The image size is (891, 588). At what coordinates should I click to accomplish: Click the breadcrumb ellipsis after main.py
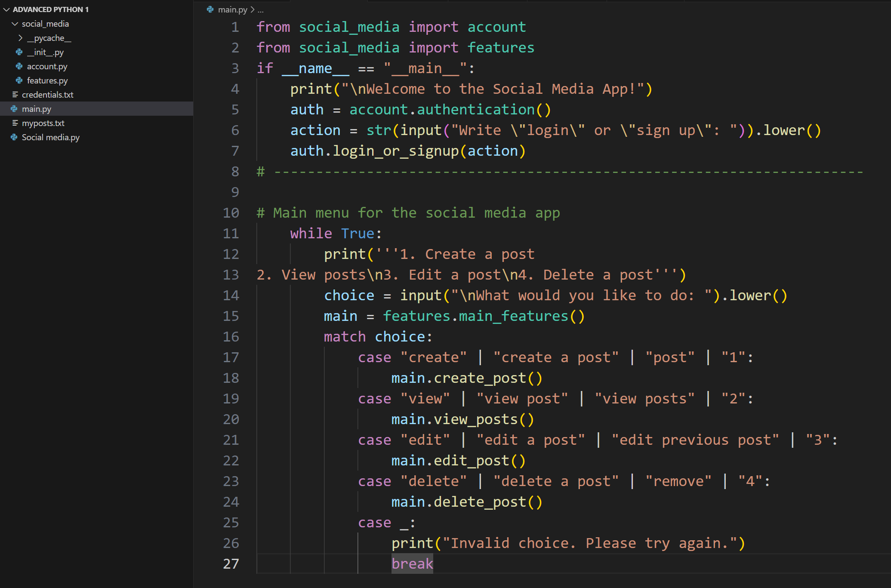(x=260, y=9)
